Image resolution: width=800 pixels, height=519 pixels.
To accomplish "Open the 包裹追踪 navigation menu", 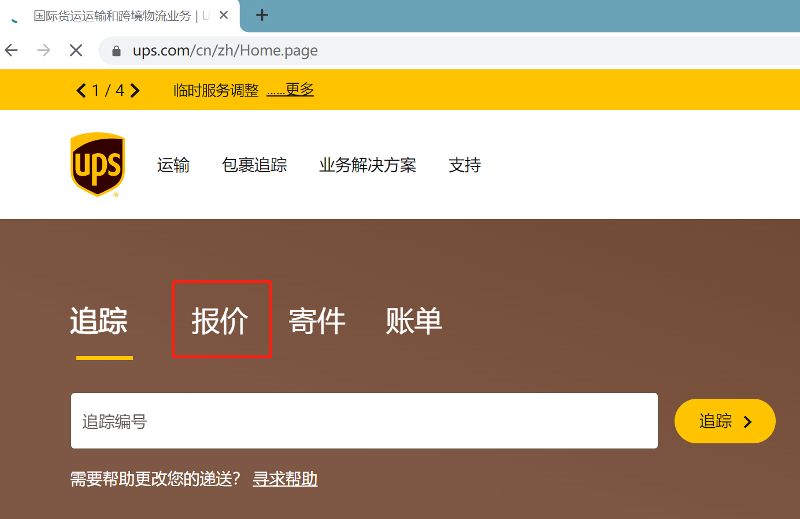I will pyautogui.click(x=255, y=165).
